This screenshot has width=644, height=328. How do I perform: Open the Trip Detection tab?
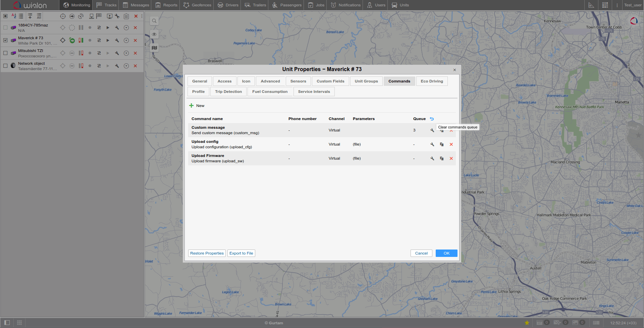[x=228, y=92]
